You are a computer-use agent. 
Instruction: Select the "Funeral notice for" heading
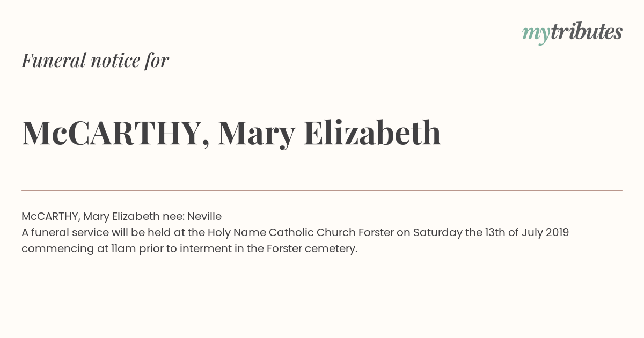[x=95, y=60]
